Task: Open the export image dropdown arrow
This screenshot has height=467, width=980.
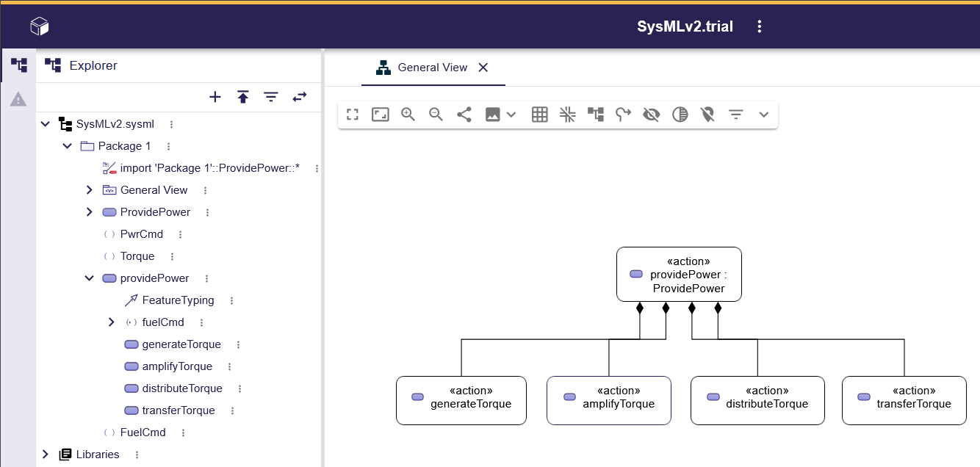Action: pyautogui.click(x=512, y=115)
